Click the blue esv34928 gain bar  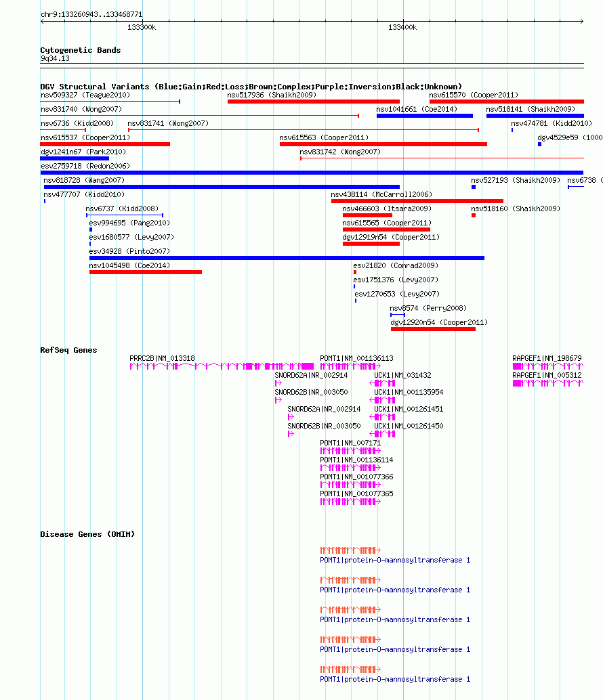click(287, 257)
